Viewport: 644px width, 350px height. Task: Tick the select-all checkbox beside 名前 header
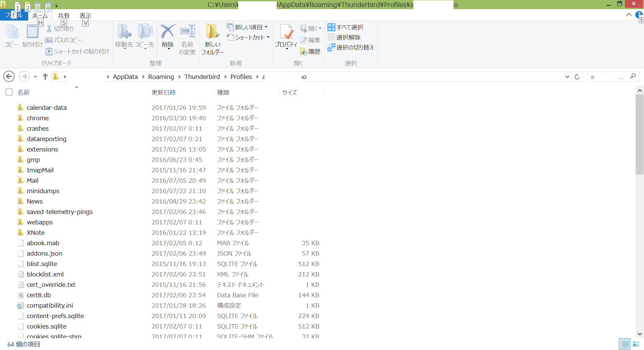(9, 92)
